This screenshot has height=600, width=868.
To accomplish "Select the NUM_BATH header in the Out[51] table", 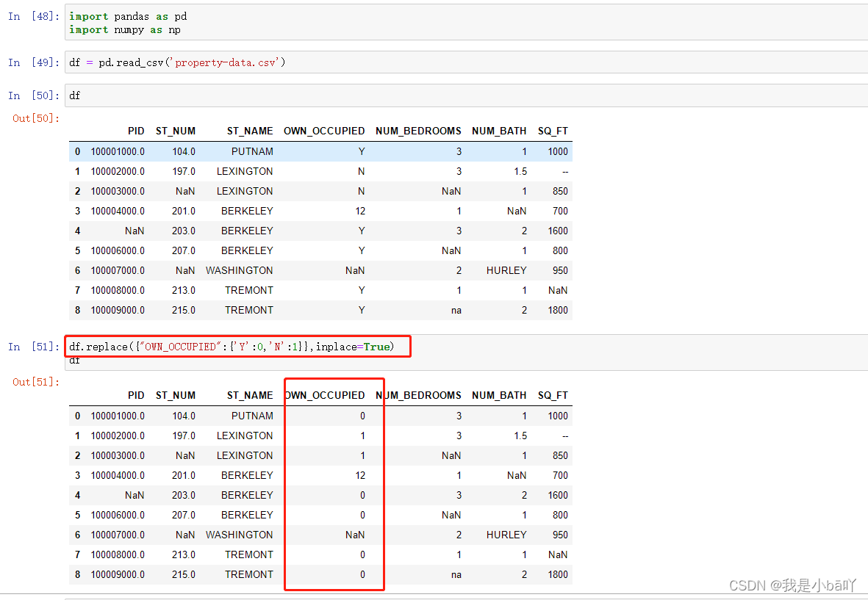I will click(499, 395).
